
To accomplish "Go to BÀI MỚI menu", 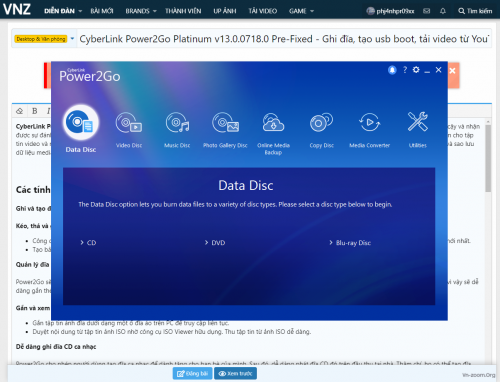I will (x=102, y=11).
